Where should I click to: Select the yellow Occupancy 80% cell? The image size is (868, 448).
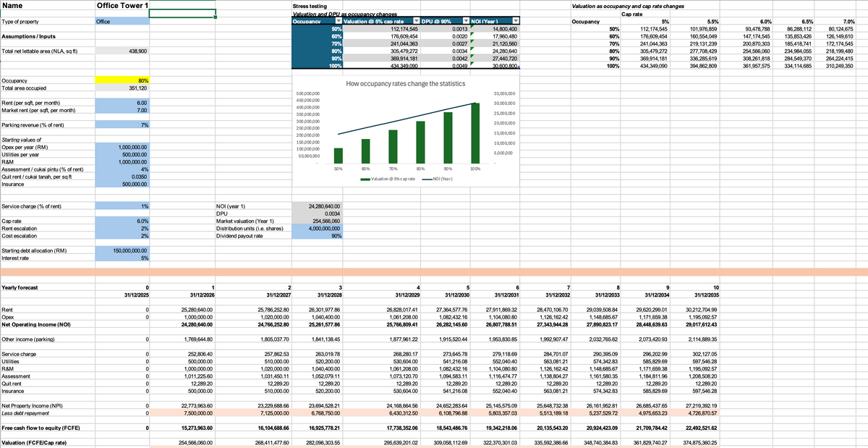coord(123,80)
